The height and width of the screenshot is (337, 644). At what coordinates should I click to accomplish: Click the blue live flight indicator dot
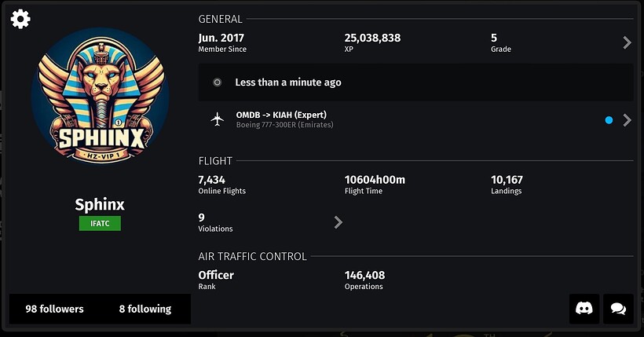pos(609,120)
